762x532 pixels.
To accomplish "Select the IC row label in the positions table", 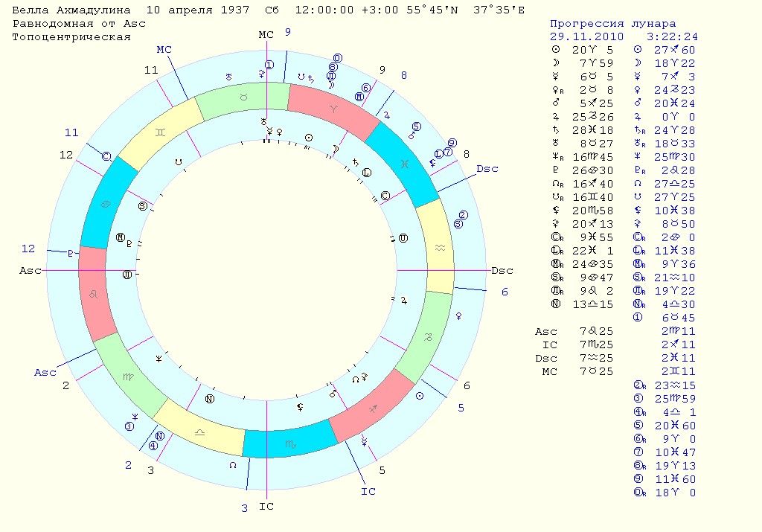I will (550, 344).
